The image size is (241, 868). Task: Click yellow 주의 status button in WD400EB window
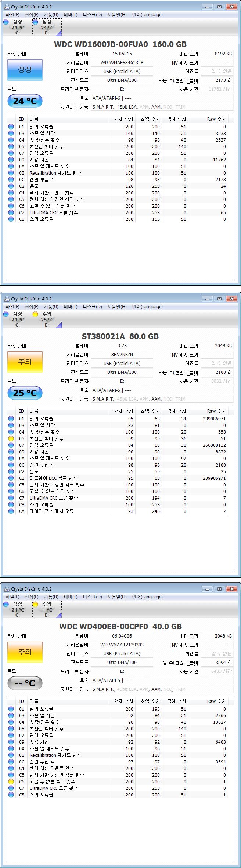coord(25,652)
